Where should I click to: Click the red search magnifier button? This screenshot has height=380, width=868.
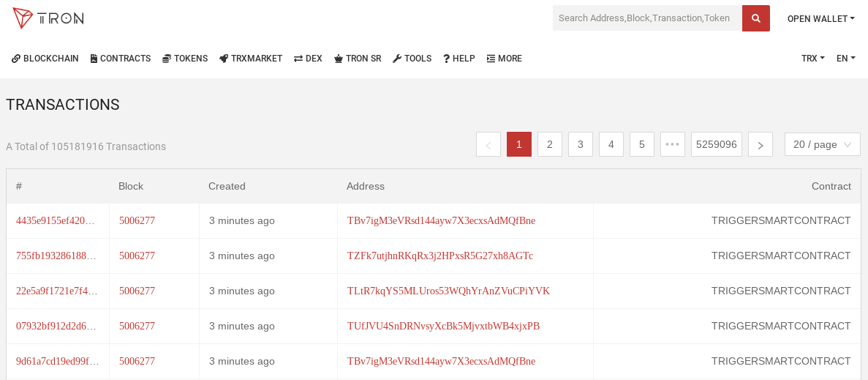755,18
